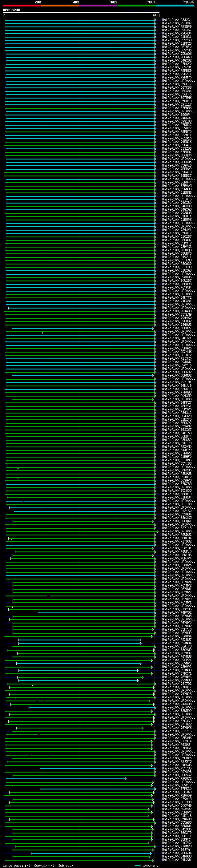This screenshot has width=197, height=868.
Task: Select UniRef100_Q0CVH9 entry
Action: click(176, 806)
